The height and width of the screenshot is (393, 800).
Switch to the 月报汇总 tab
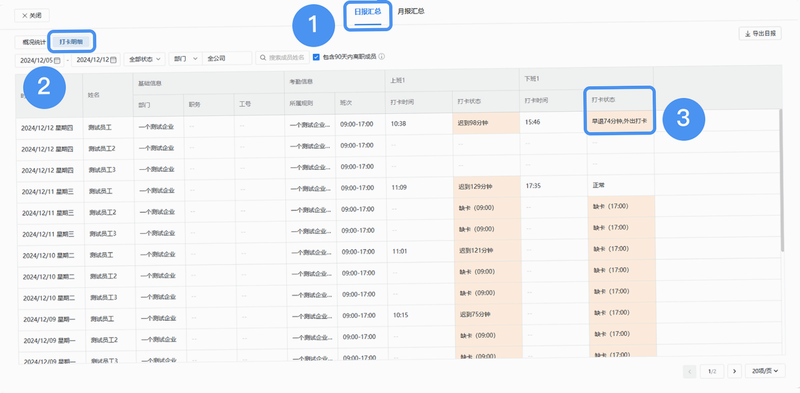click(411, 11)
